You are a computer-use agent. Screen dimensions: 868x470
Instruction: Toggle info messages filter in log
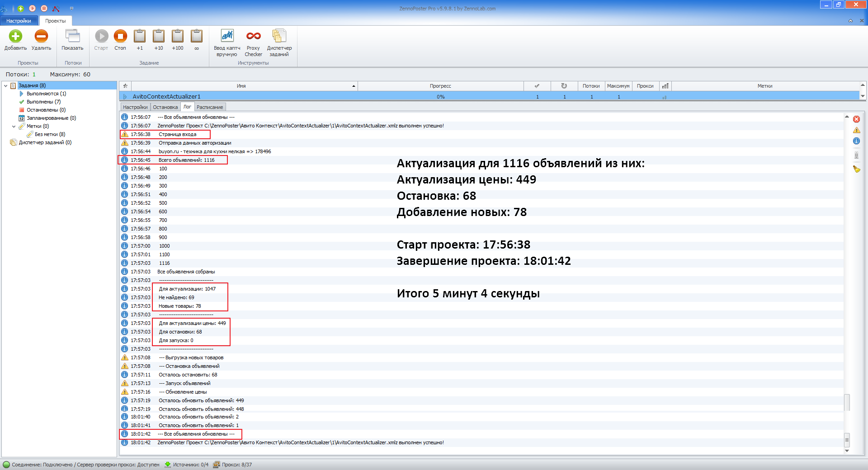[x=856, y=141]
